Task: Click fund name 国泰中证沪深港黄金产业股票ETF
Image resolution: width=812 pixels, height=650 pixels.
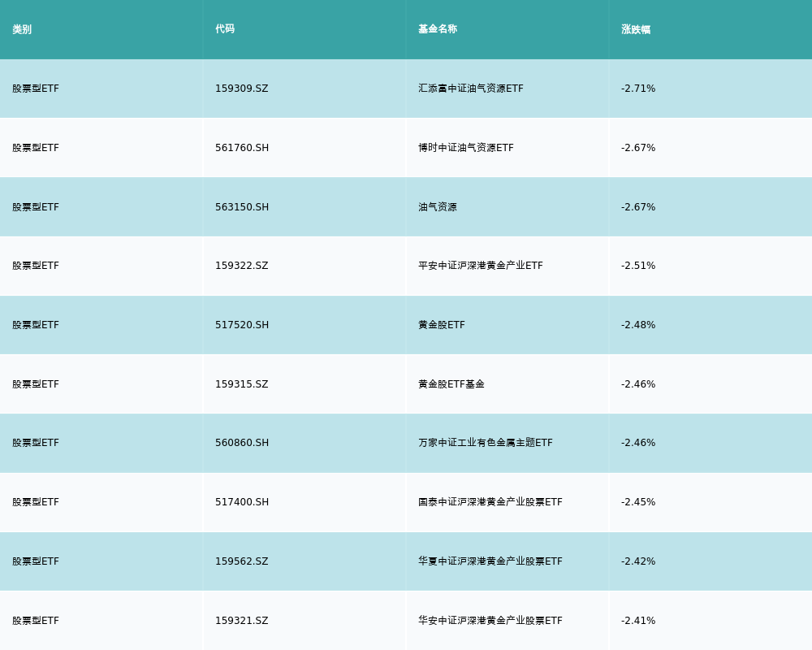Action: tap(490, 502)
